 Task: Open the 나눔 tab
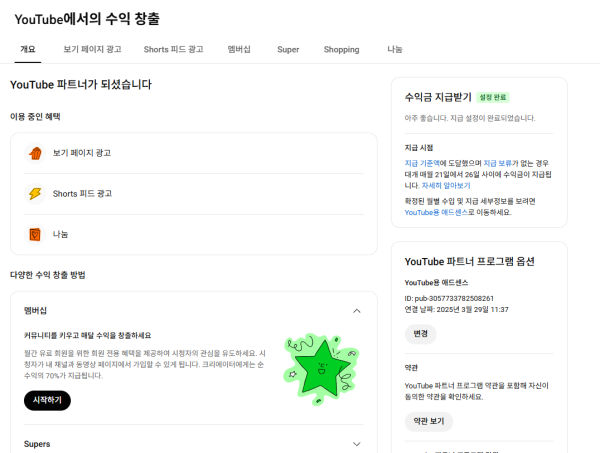pos(395,49)
